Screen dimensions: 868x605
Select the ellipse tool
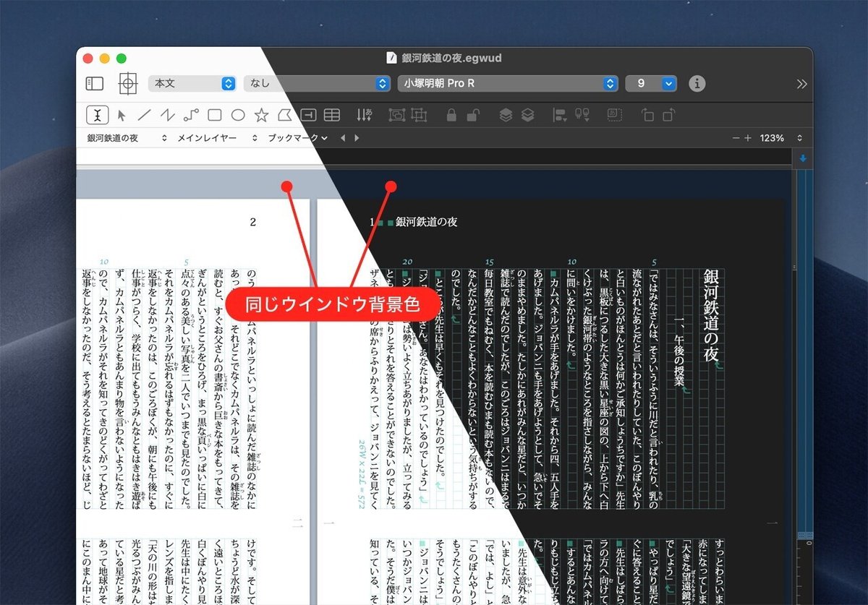[238, 115]
